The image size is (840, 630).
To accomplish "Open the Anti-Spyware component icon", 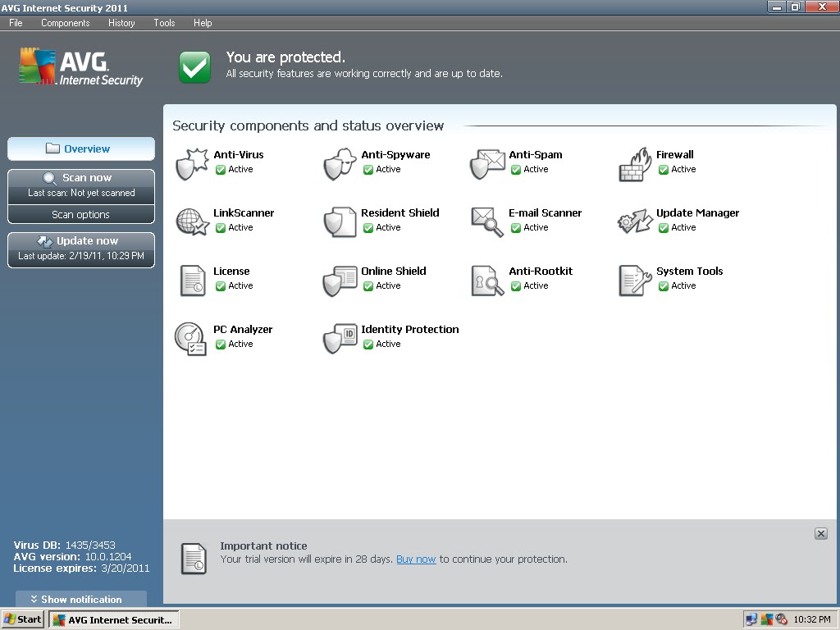I will point(340,164).
